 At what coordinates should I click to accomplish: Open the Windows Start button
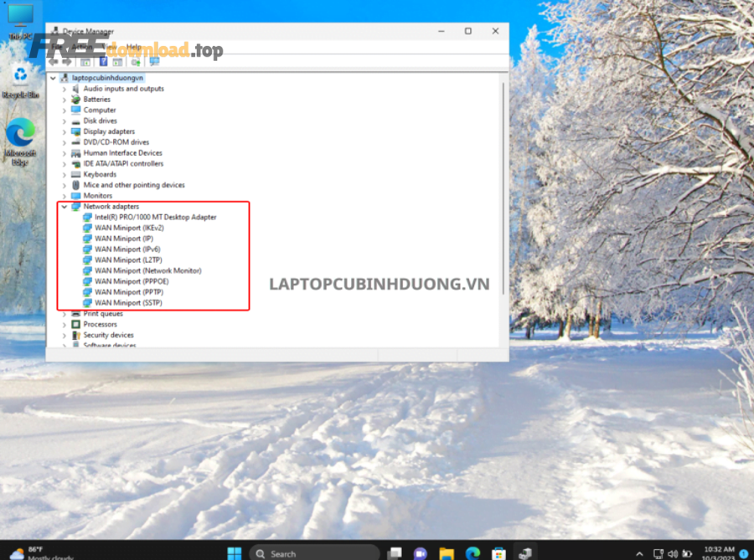[235, 553]
